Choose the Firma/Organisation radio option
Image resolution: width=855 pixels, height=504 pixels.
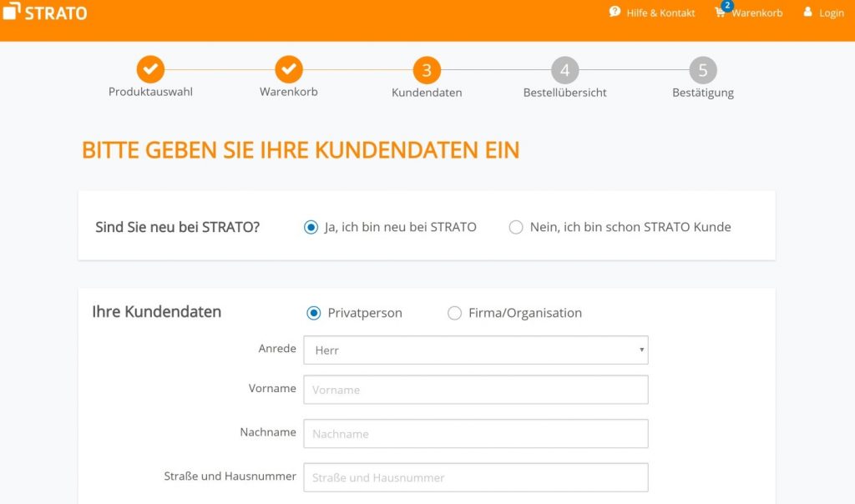(x=454, y=313)
